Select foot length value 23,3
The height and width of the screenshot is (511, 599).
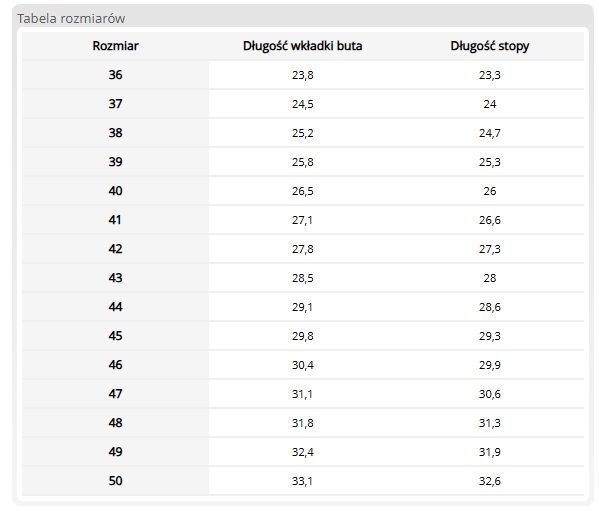coord(490,75)
